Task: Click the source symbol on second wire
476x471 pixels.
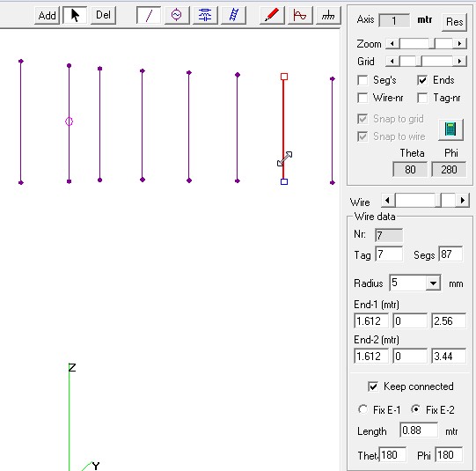Action: 69,121
